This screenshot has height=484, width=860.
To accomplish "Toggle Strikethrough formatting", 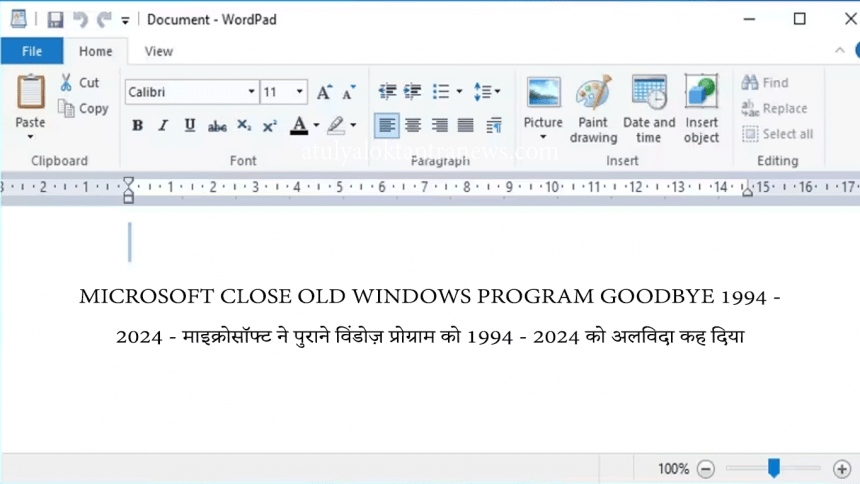I will click(217, 126).
